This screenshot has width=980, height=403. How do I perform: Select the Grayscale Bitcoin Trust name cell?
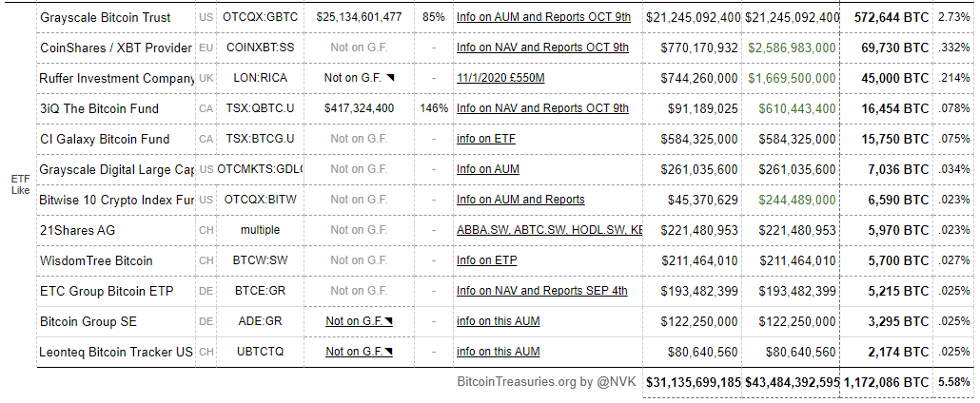coord(106,17)
